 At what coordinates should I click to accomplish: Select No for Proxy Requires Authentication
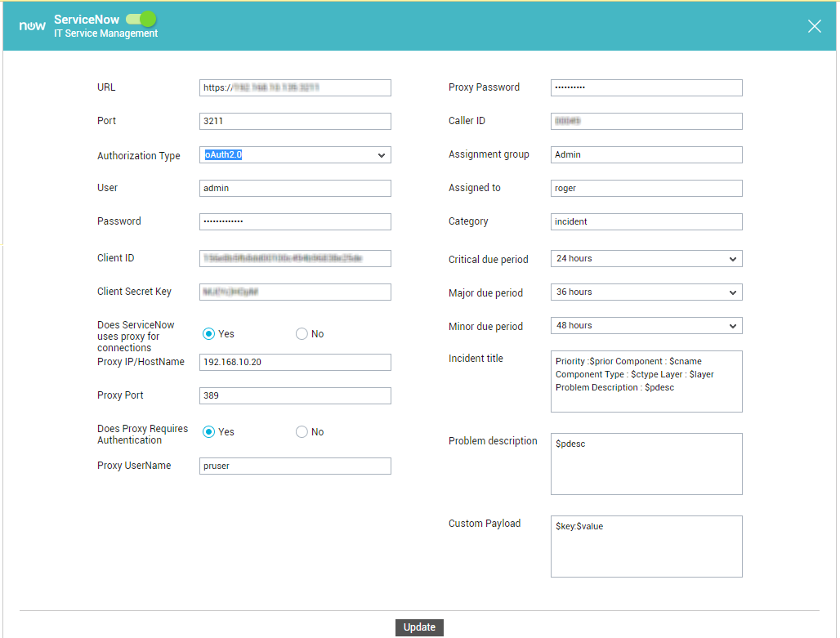(302, 432)
